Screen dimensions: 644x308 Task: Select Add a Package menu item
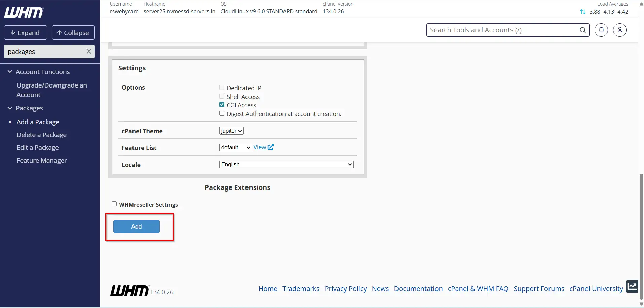(x=38, y=122)
